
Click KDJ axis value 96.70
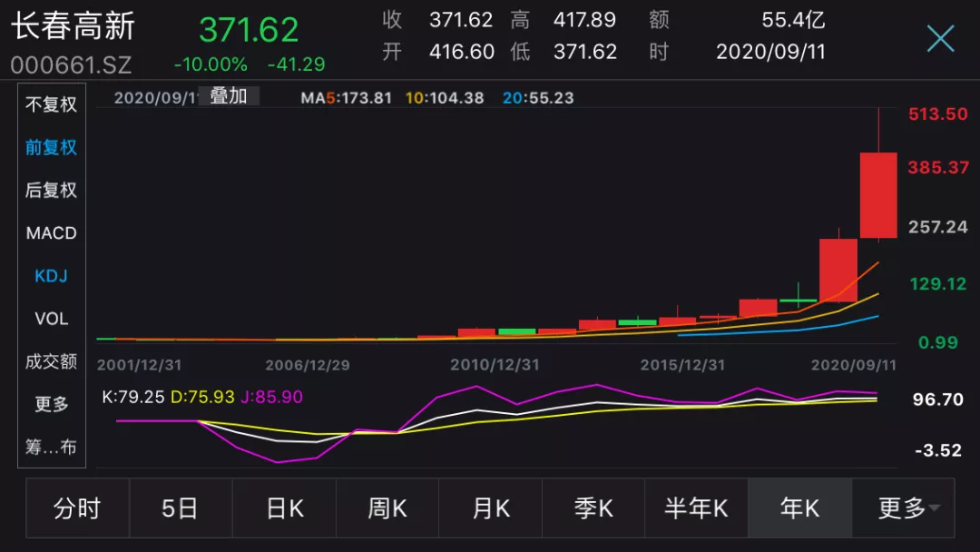937,399
